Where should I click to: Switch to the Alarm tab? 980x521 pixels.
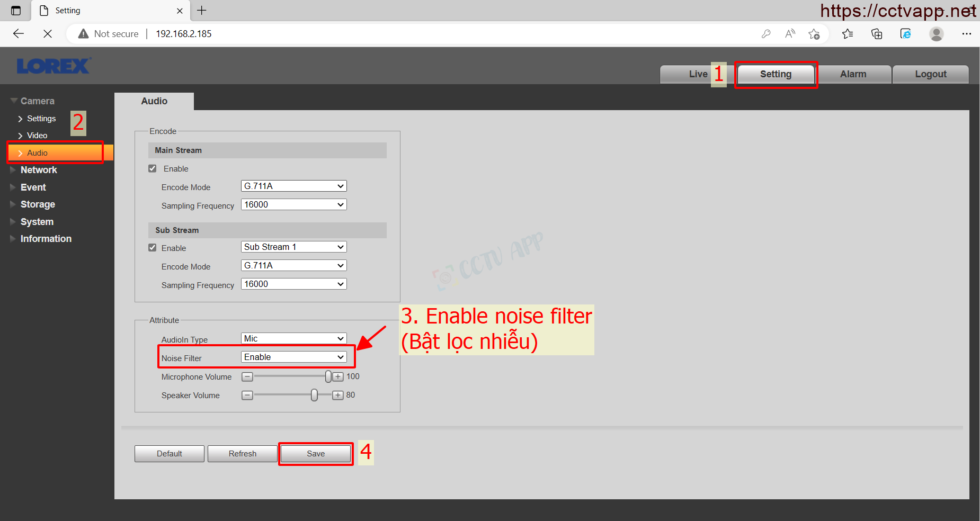[853, 74]
